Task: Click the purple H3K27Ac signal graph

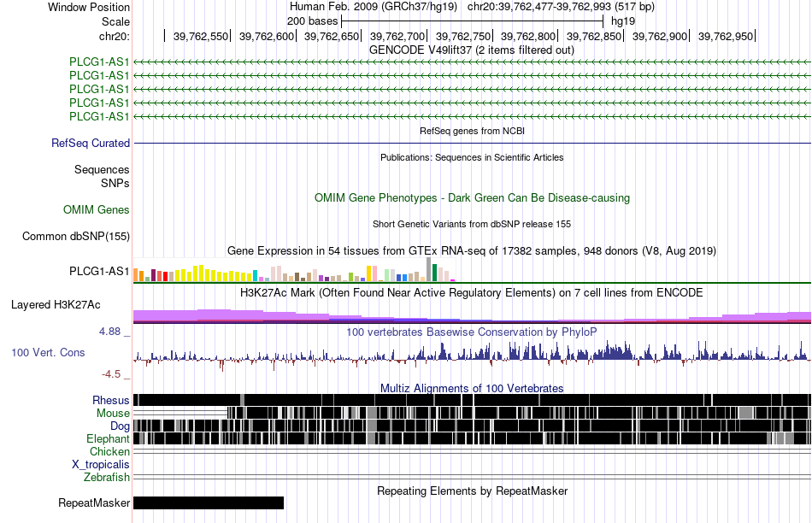Action: coord(472,316)
